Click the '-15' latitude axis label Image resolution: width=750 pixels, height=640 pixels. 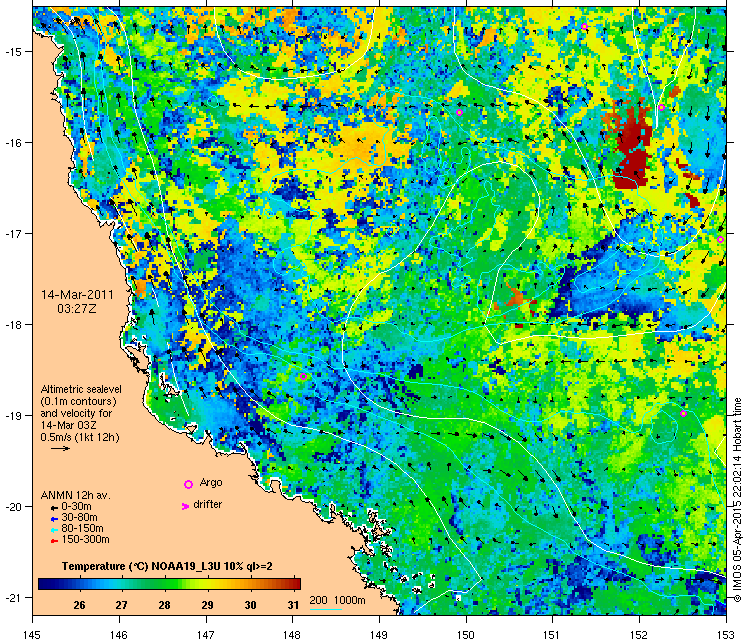12,51
